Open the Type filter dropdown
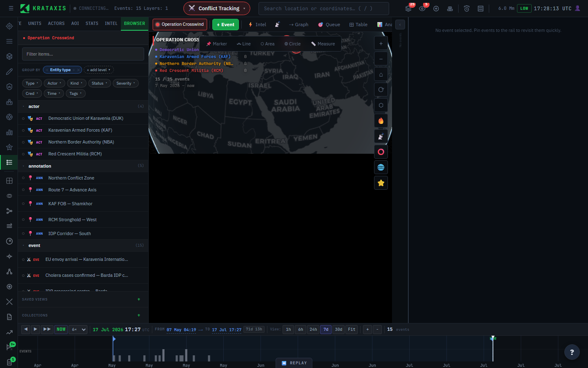Screen dimensions: 588x368 click(32, 83)
